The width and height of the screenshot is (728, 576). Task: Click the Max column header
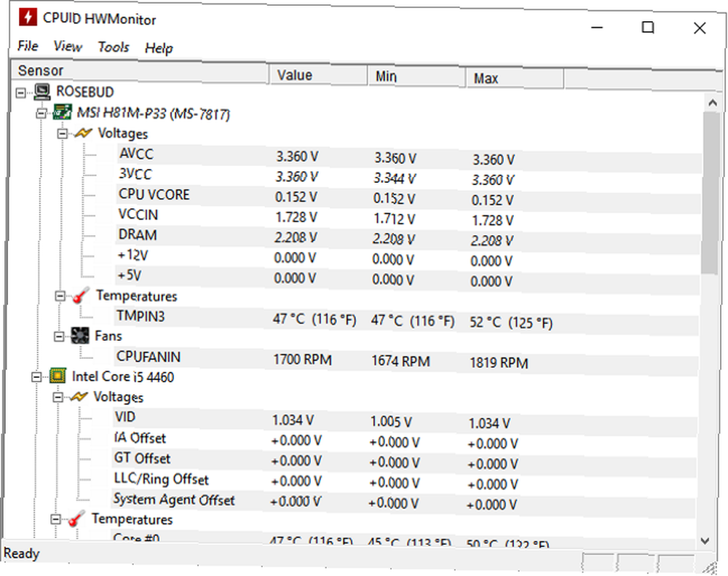point(515,78)
